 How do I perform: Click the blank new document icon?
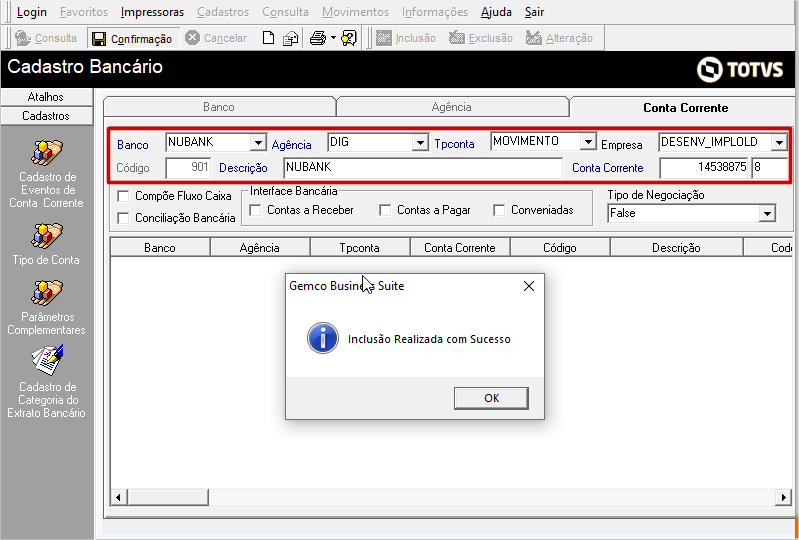click(268, 38)
